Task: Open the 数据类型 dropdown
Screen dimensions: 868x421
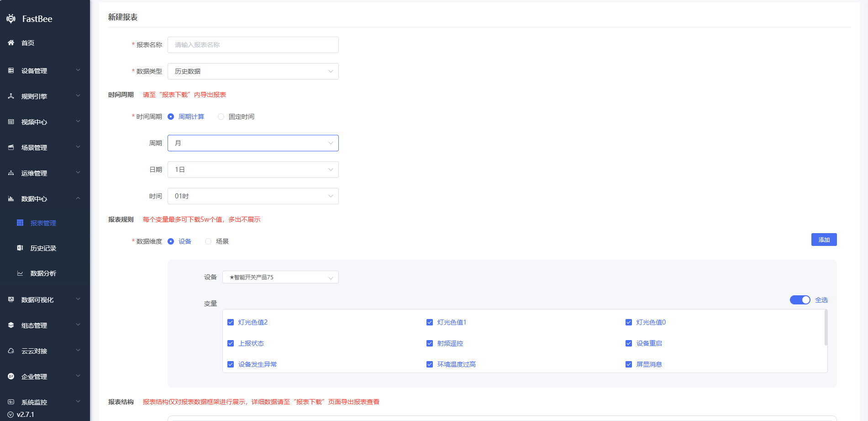Action: point(253,71)
